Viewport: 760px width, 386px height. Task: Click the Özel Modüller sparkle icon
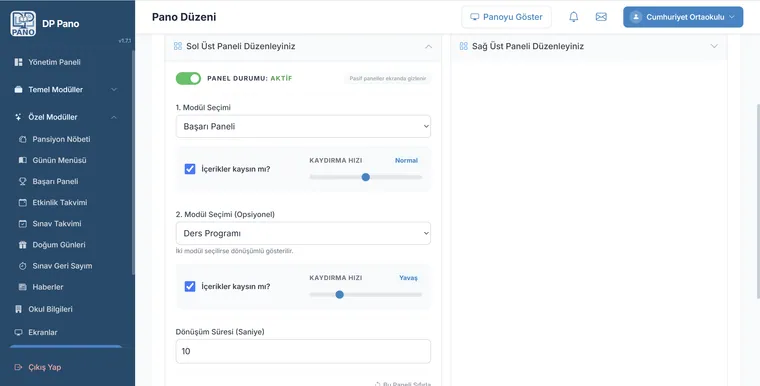coord(18,117)
